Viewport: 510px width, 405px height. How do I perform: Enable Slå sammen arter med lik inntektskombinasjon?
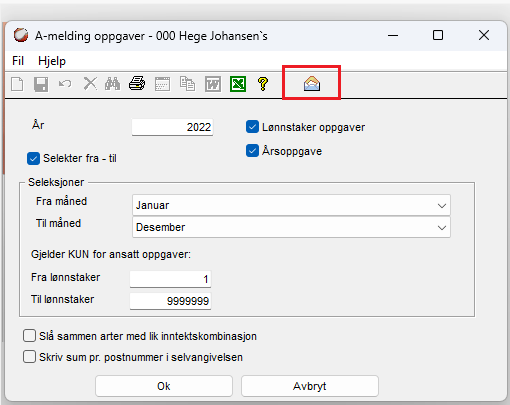(29, 336)
